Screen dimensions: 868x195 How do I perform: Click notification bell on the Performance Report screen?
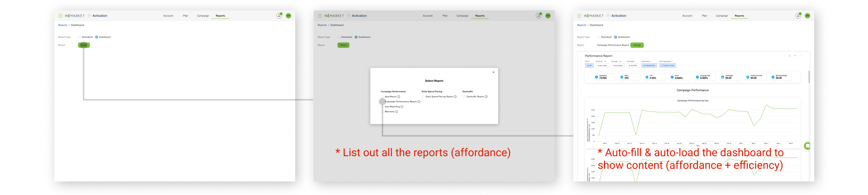coord(798,16)
